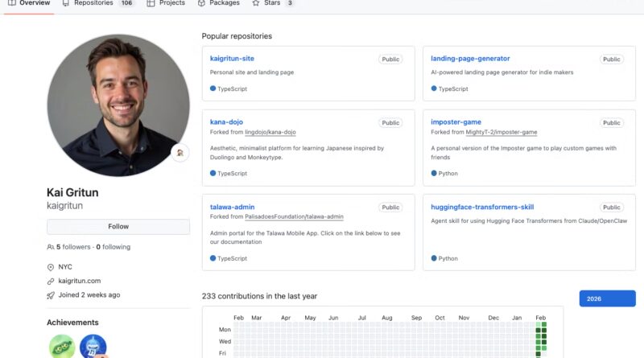This screenshot has width=644, height=358.
Task: Open the PalisadoesFoundation/talawa-admin fork source link
Action: [x=294, y=216]
